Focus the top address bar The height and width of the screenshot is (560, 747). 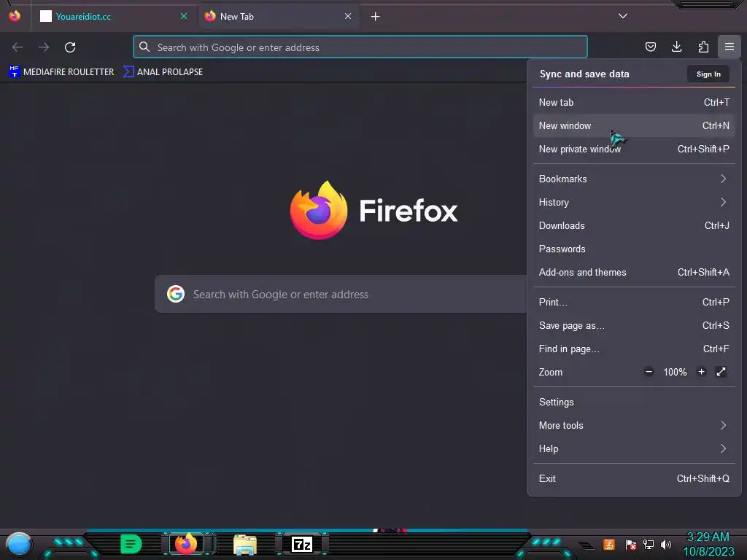pyautogui.click(x=360, y=47)
